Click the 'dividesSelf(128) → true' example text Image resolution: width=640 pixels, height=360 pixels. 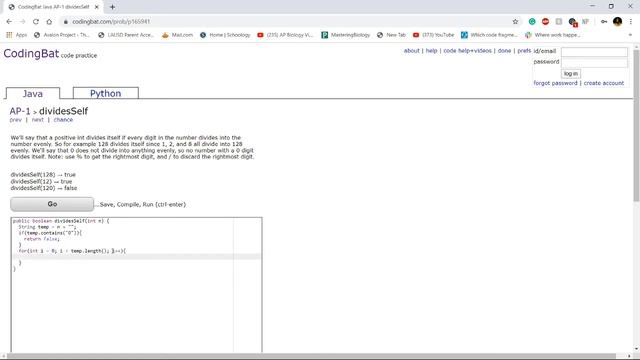coord(43,175)
